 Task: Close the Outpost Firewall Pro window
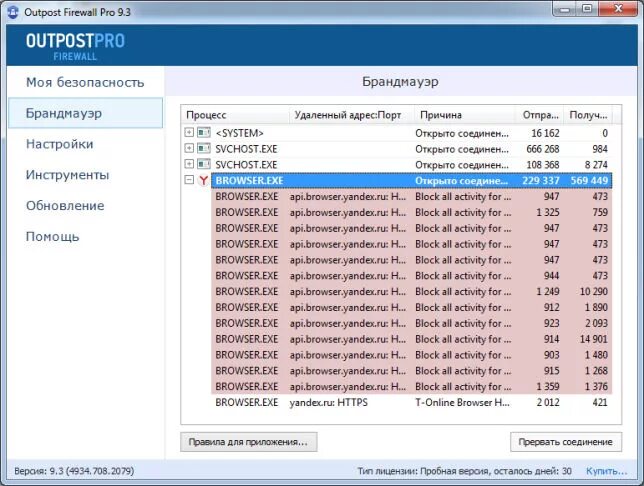(x=618, y=9)
